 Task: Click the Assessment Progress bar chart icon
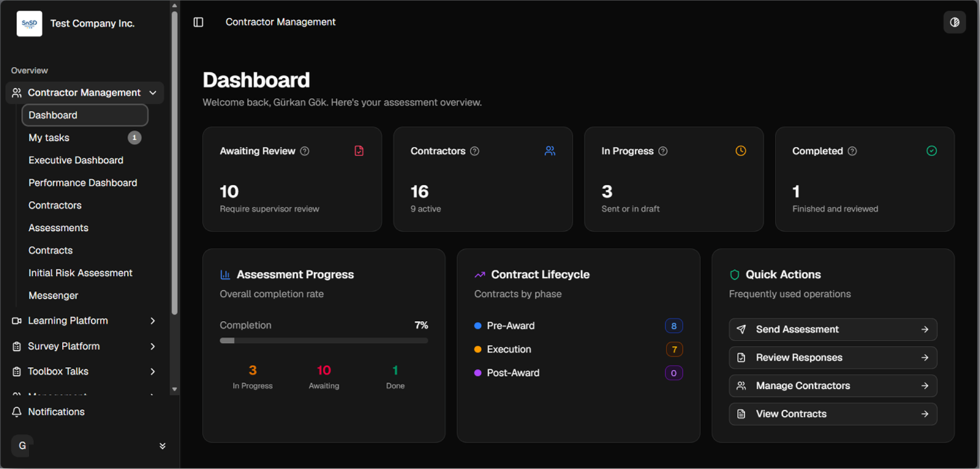tap(225, 275)
